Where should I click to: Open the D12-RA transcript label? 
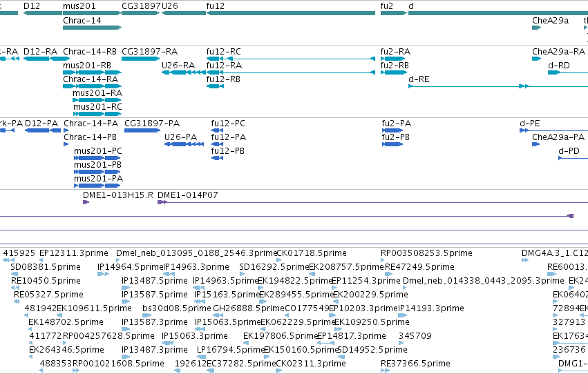[x=40, y=52]
